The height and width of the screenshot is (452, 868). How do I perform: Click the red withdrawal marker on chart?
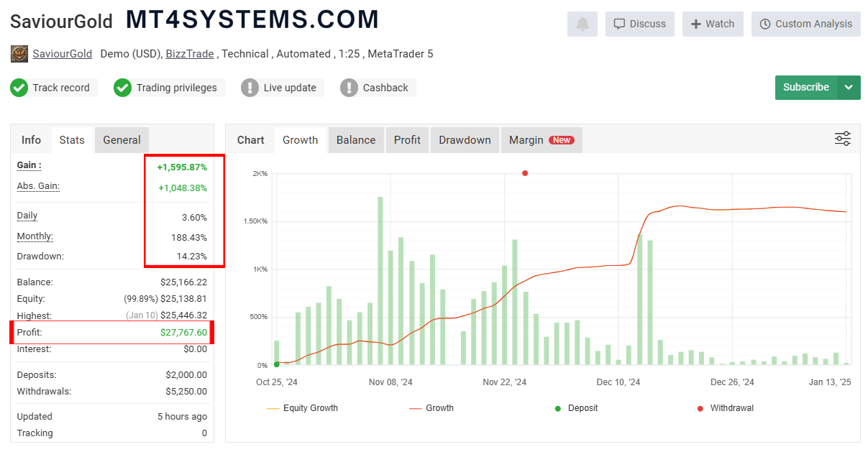pyautogui.click(x=525, y=173)
